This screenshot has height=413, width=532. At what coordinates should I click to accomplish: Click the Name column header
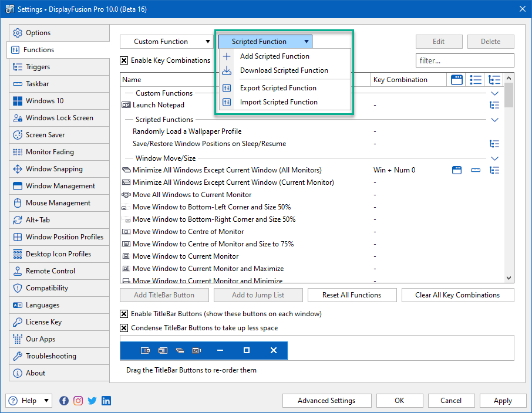(245, 80)
